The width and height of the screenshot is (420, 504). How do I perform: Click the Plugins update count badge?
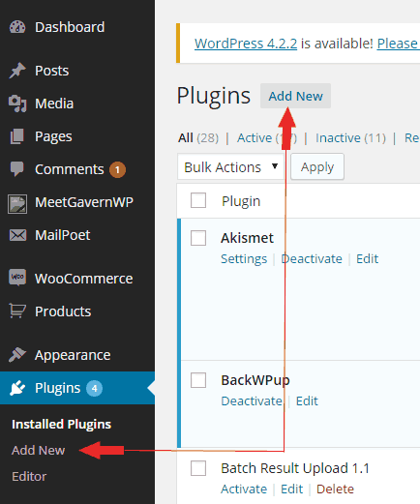tap(94, 388)
